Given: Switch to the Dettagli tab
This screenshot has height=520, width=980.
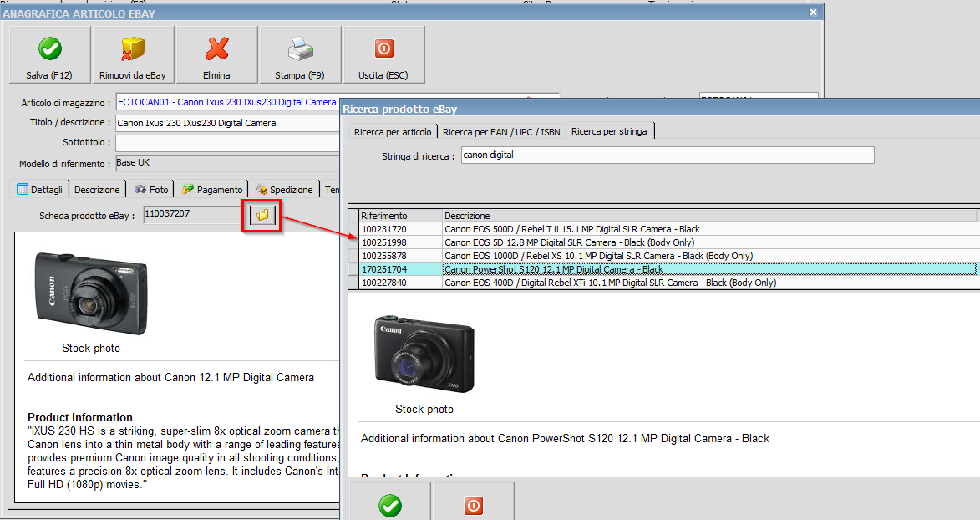Looking at the screenshot, I should click(x=39, y=189).
